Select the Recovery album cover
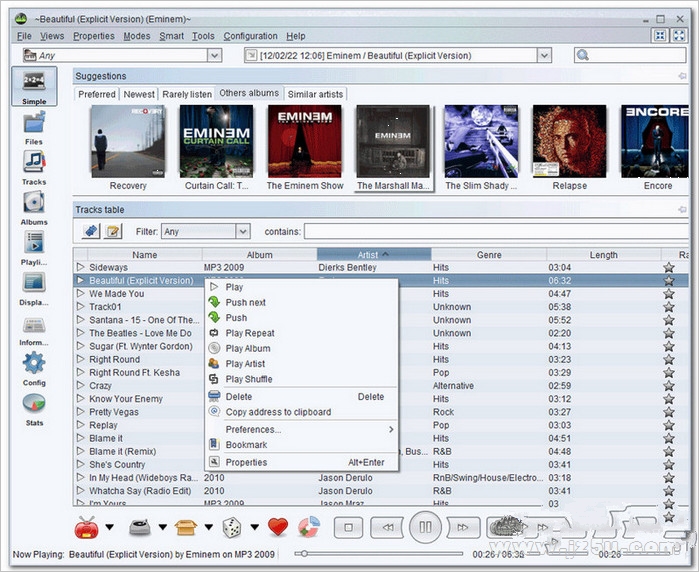Image resolution: width=699 pixels, height=572 pixels. (x=128, y=141)
